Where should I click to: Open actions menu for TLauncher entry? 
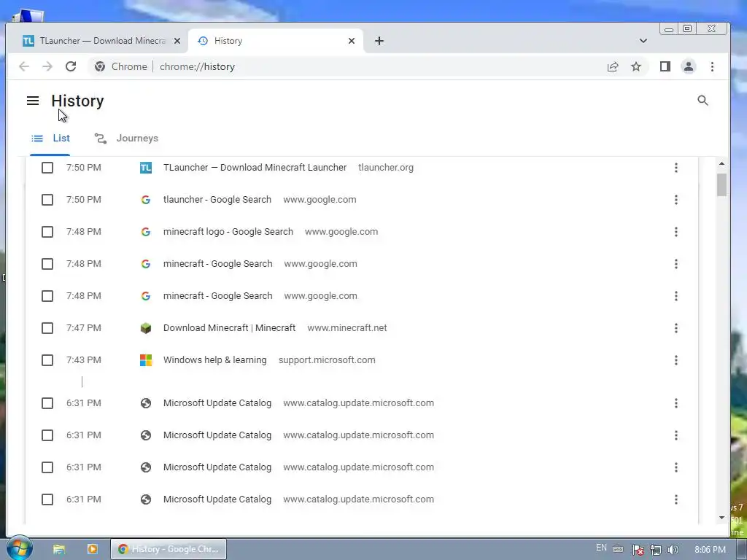coord(676,168)
